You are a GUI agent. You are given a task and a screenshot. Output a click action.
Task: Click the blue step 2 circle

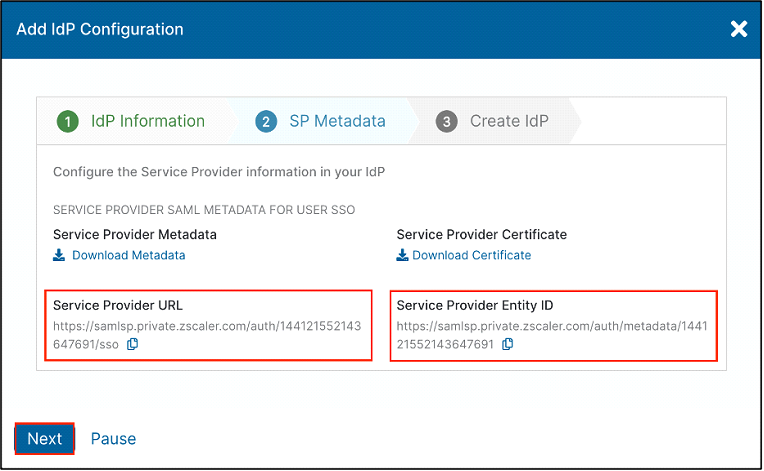tap(266, 122)
